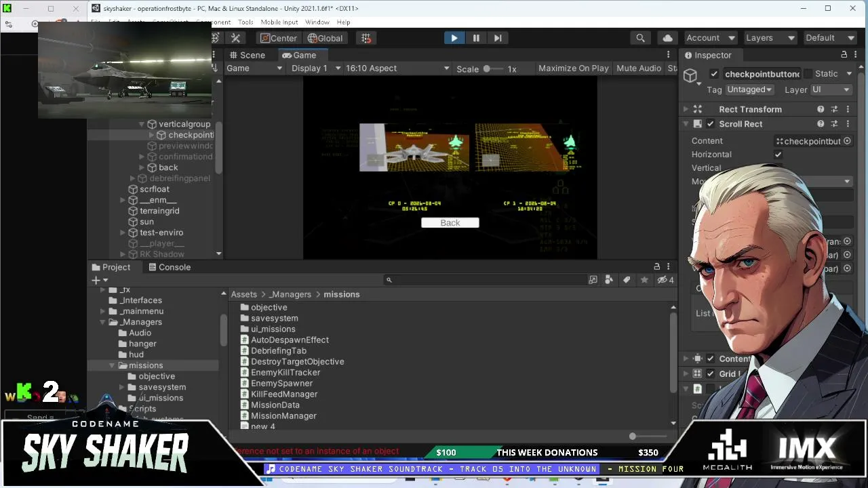Image resolution: width=868 pixels, height=488 pixels.
Task: Select the custom editor tools wrench icon
Action: [236, 38]
